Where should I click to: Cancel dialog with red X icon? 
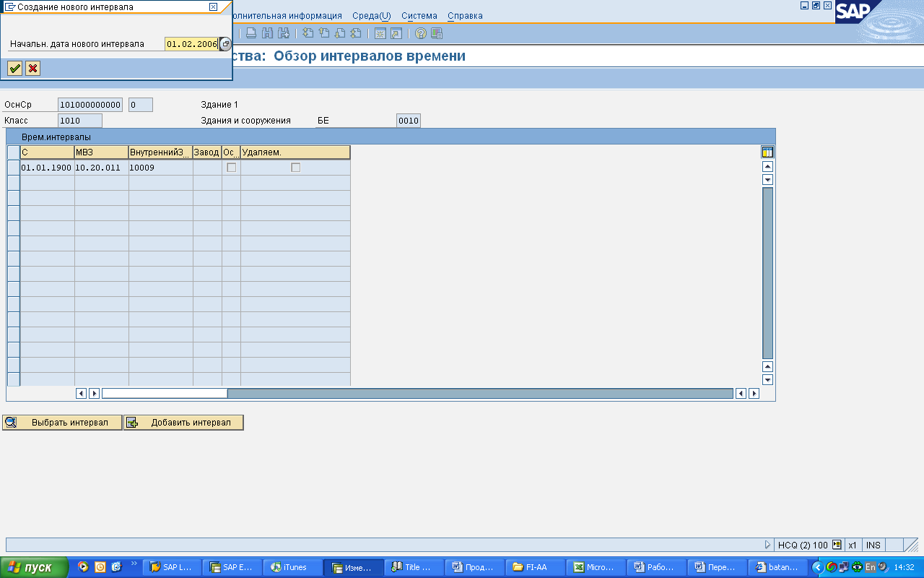[32, 69]
